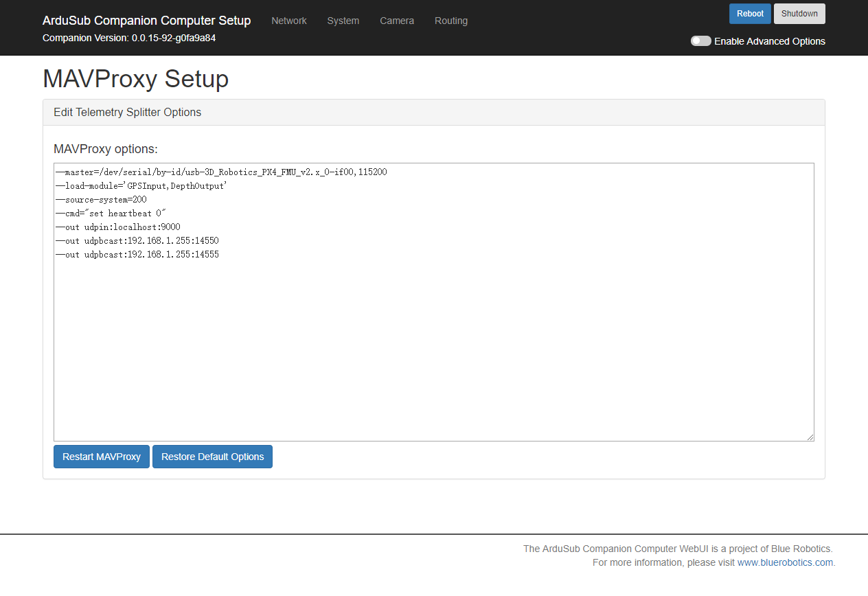Select the master serial device line
This screenshot has width=868, height=596.
coord(220,172)
